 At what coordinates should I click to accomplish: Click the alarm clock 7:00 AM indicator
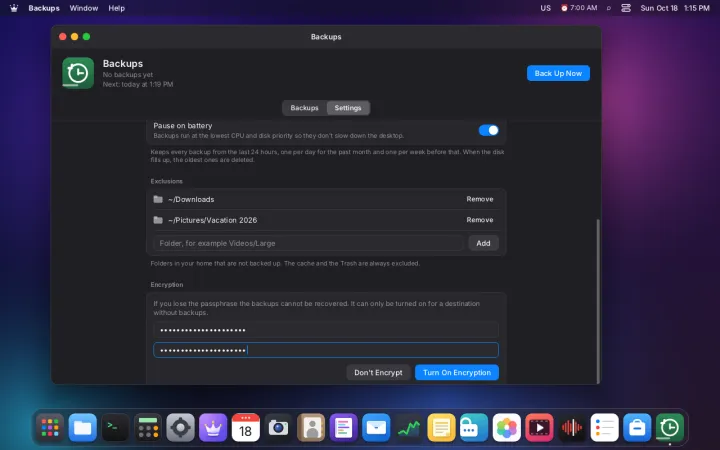click(579, 8)
